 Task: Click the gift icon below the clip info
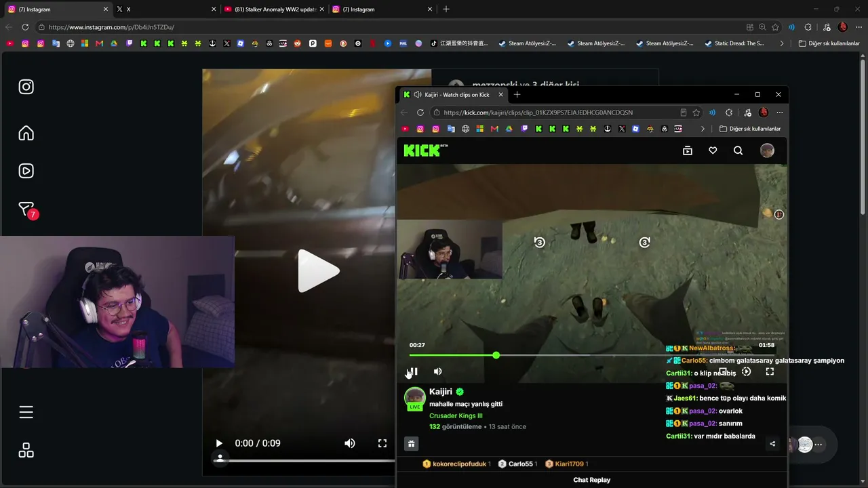pos(411,444)
